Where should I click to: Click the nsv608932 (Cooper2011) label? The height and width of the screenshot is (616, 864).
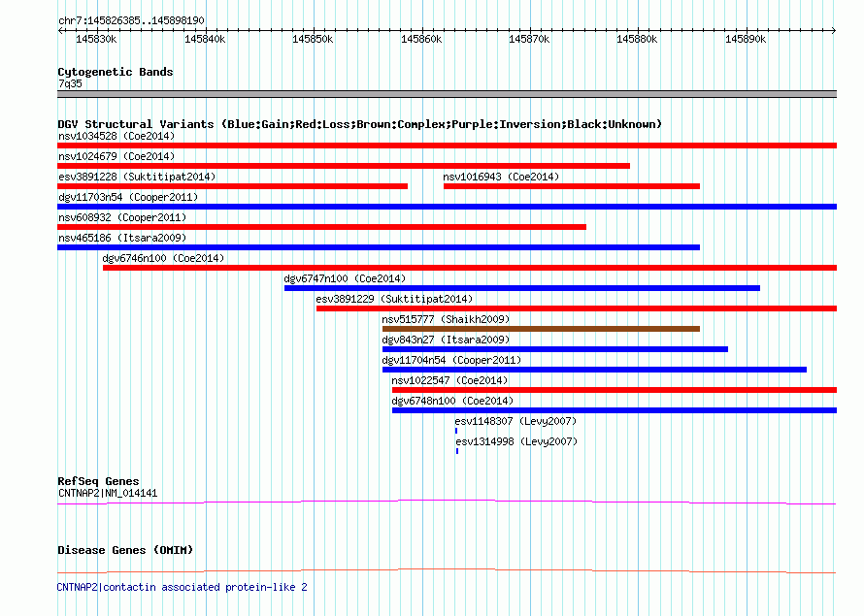click(x=122, y=217)
